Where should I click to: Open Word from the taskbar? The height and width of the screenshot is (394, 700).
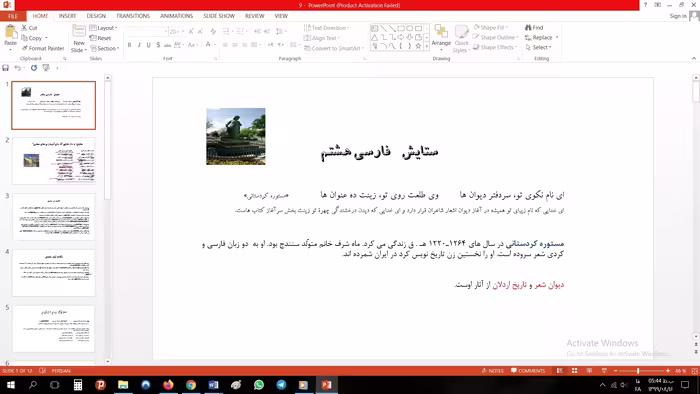tap(213, 385)
